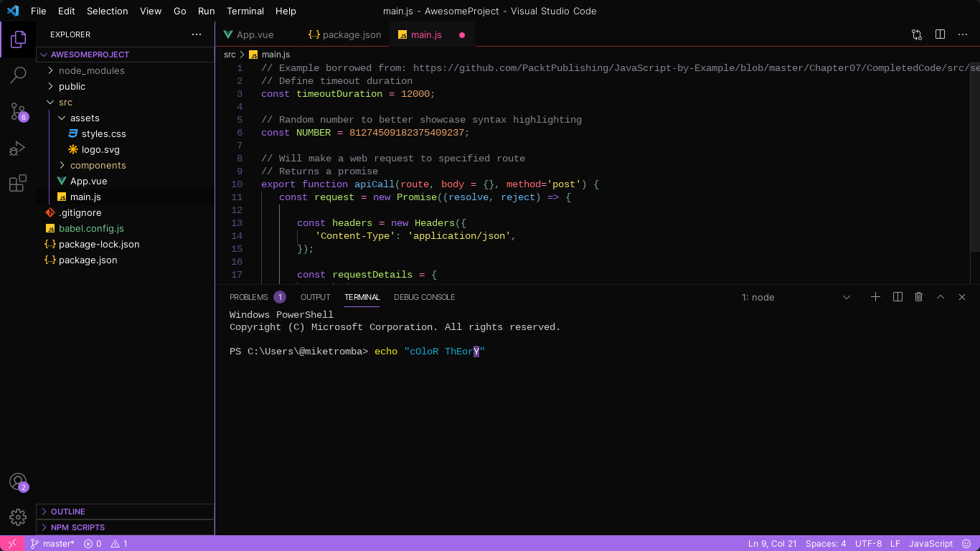Open Source Control view with 6 changes
980x551 pixels.
point(18,111)
